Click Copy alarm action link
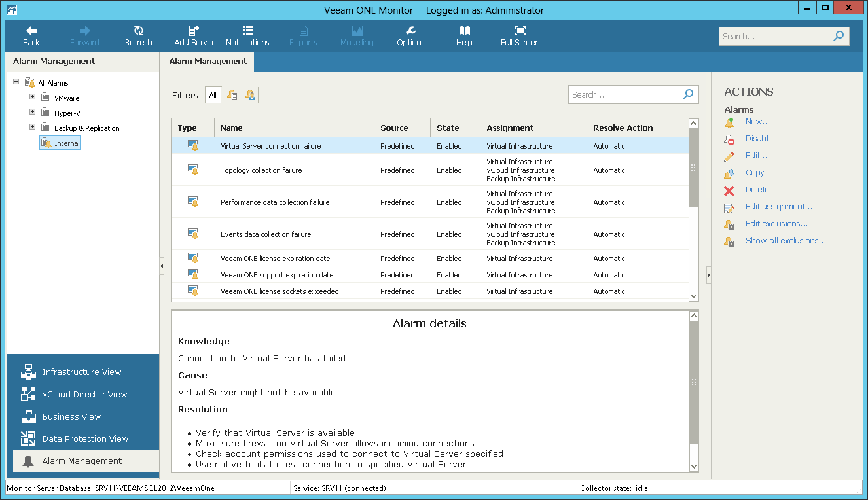Screen dimensions: 868x500 tap(755, 173)
